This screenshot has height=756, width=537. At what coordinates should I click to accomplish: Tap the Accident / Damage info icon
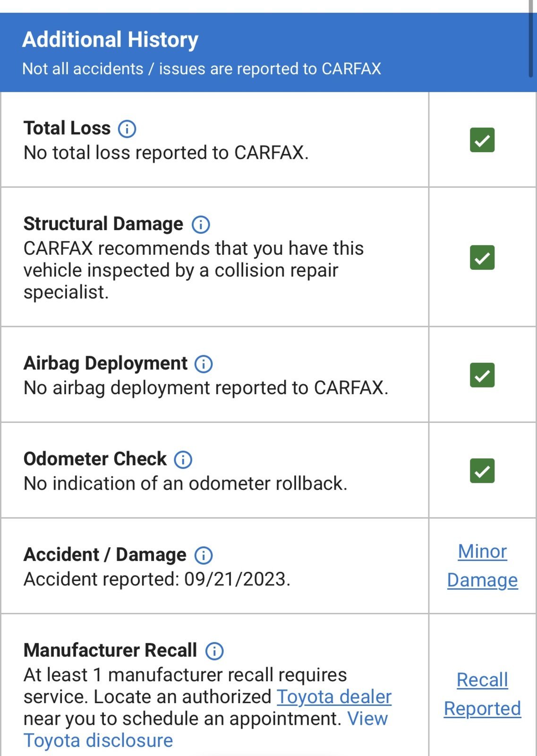(204, 555)
